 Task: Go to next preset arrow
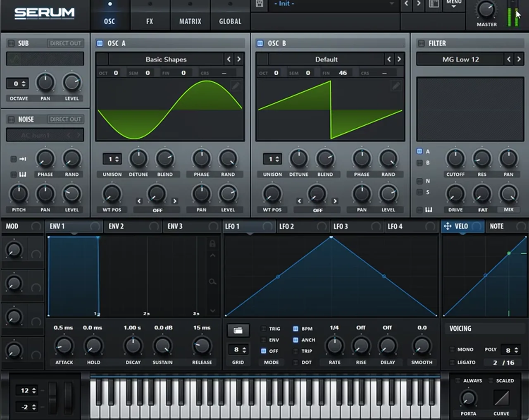tap(419, 4)
